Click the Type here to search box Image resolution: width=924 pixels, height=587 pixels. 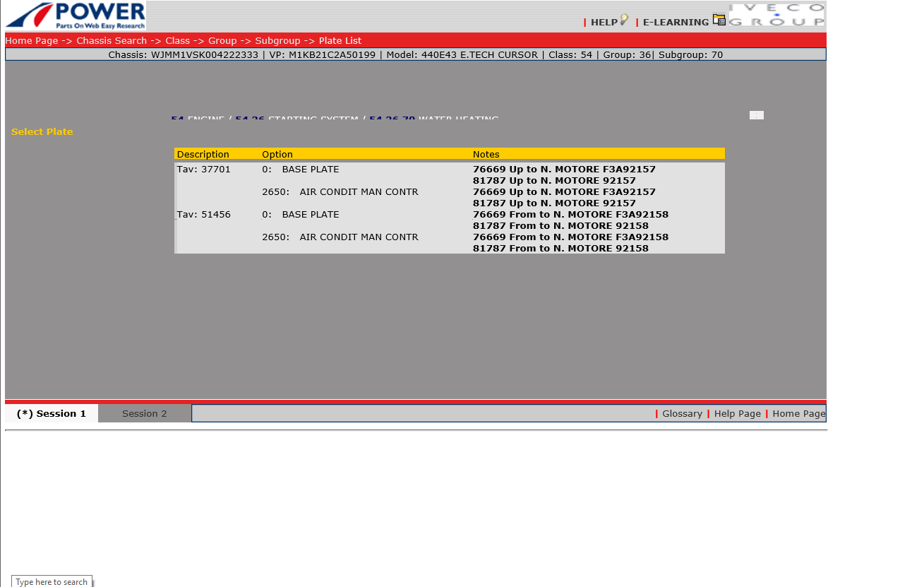[x=52, y=582]
